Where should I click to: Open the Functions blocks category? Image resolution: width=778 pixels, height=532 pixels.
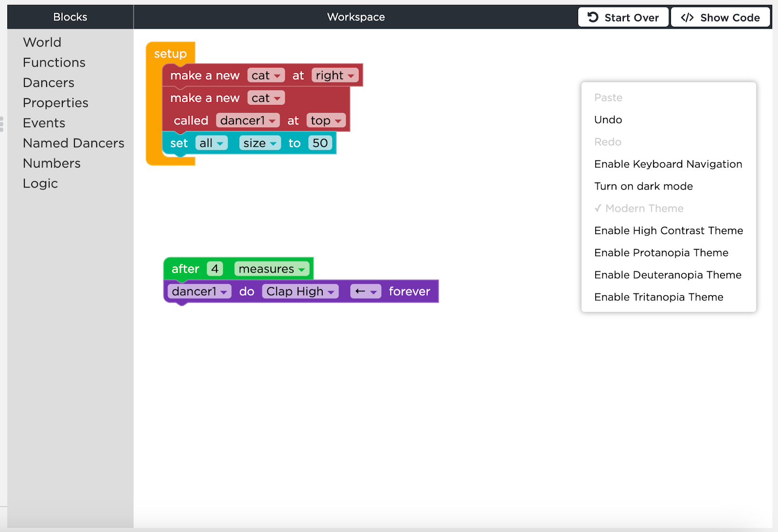click(x=54, y=63)
